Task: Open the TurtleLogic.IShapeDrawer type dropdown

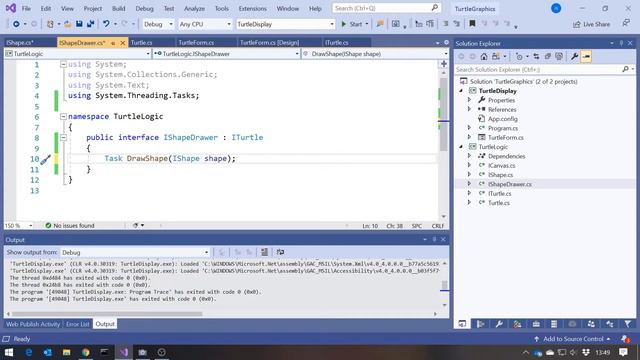Action: click(227, 54)
